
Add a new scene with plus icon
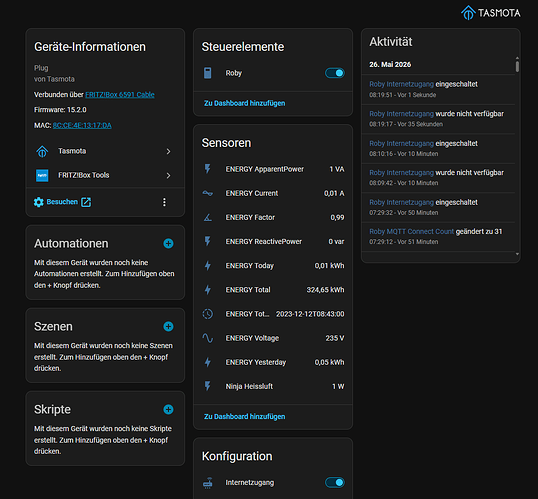pyautogui.click(x=168, y=326)
